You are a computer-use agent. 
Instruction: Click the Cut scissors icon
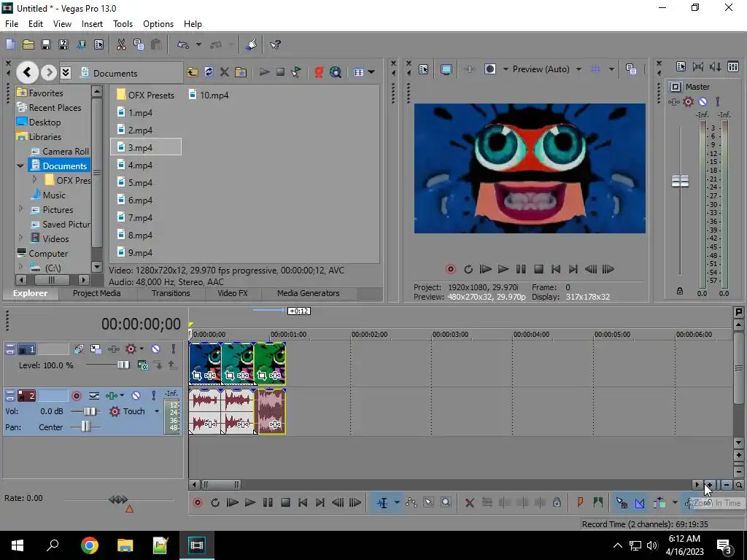coord(121,44)
